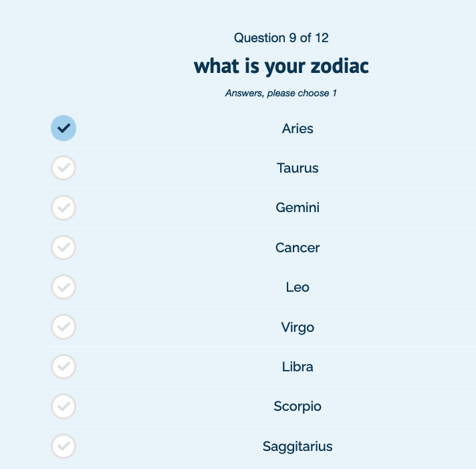Screen dimensions: 476x469
Task: Mark the check circle beside Cancer
Action: point(64,248)
